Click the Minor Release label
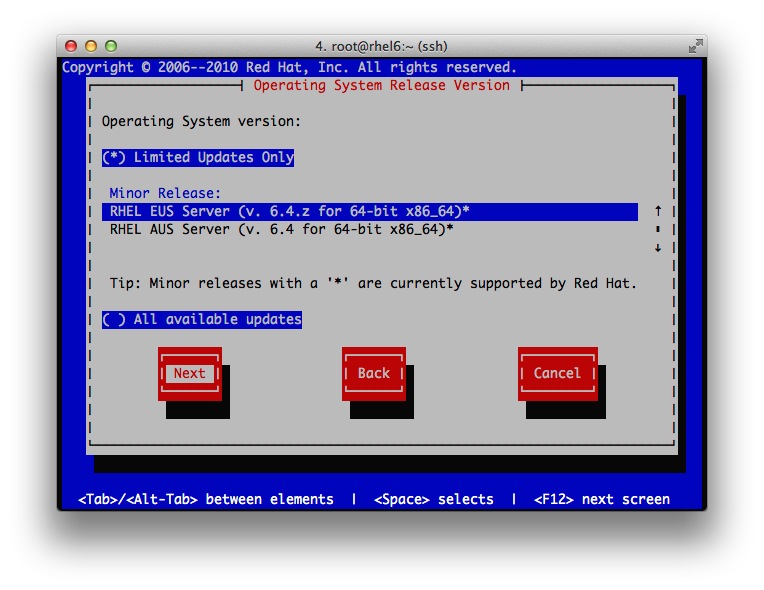 (x=165, y=193)
